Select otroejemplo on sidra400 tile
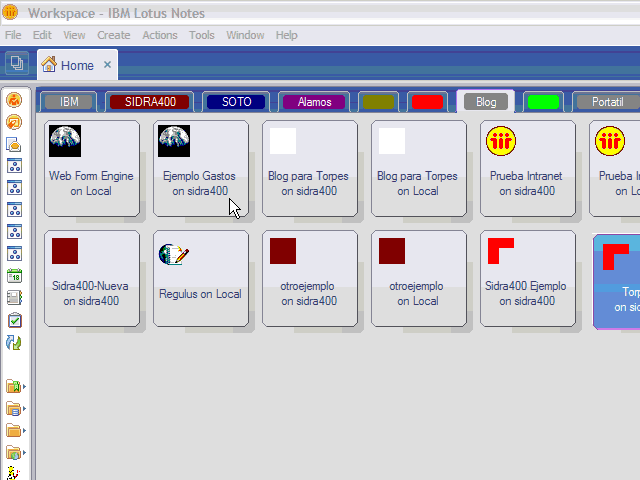Image resolution: width=640 pixels, height=480 pixels. (310, 278)
